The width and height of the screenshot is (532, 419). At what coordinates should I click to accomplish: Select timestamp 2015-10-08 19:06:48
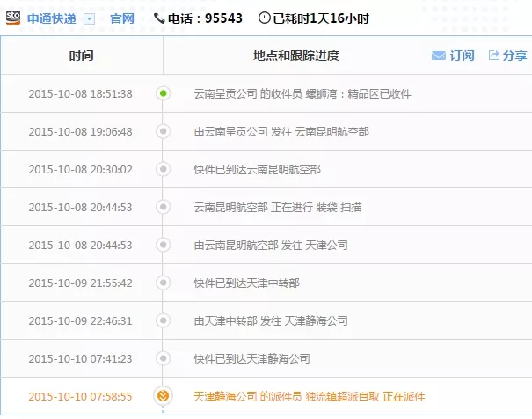(x=80, y=132)
